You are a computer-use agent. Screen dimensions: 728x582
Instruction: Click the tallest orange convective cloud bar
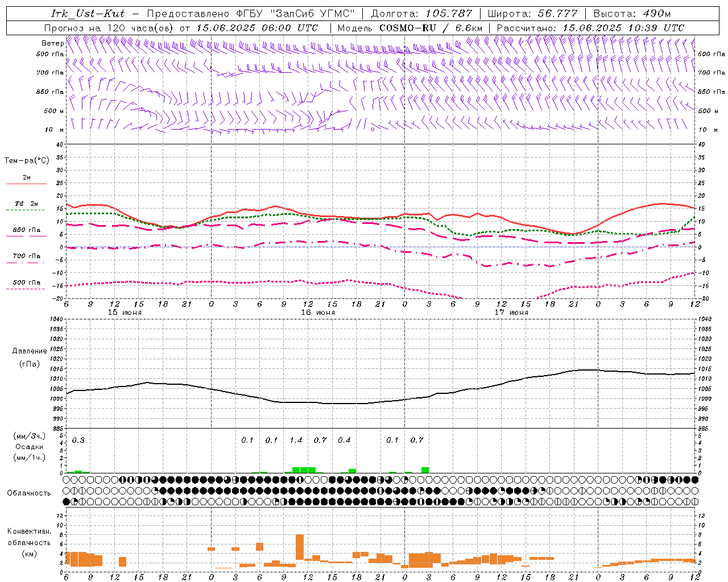coord(300,547)
